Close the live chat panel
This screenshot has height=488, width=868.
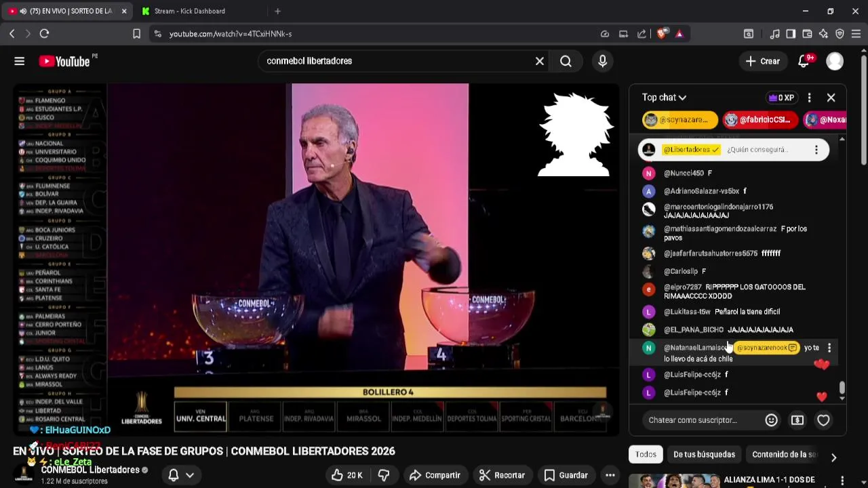[831, 98]
